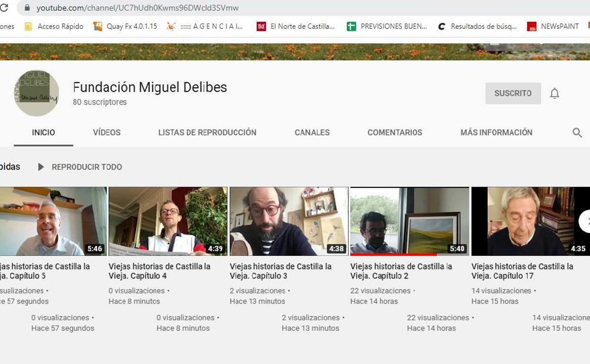Click the Fundación Miguel Delibes channel avatar
Image resolution: width=590 pixels, height=364 pixels.
pyautogui.click(x=36, y=93)
